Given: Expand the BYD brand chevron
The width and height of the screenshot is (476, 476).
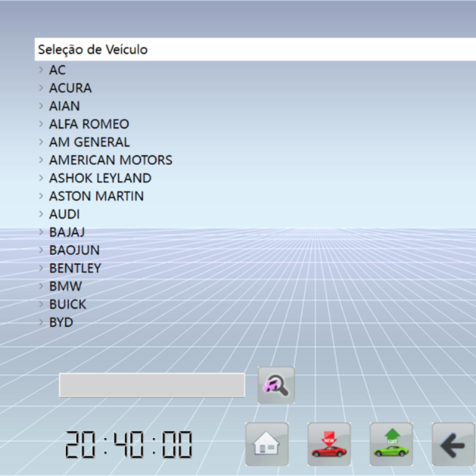Looking at the screenshot, I should click(x=41, y=322).
